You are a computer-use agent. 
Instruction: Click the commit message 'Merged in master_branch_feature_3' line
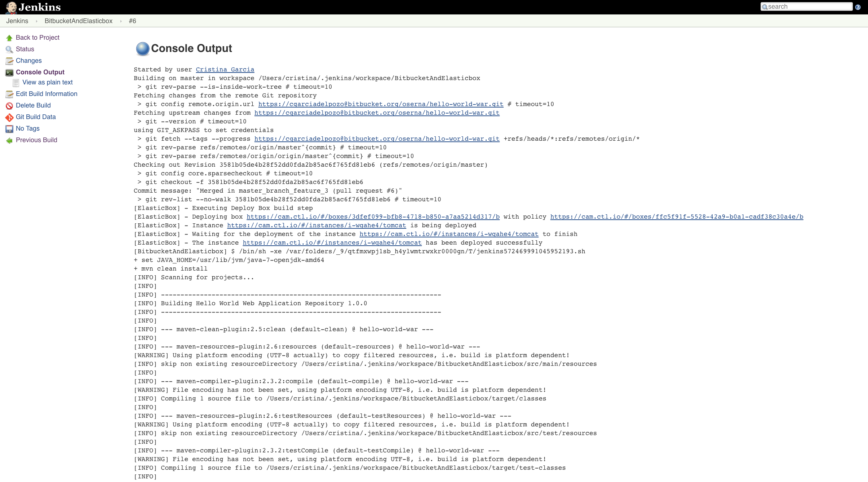click(x=267, y=190)
